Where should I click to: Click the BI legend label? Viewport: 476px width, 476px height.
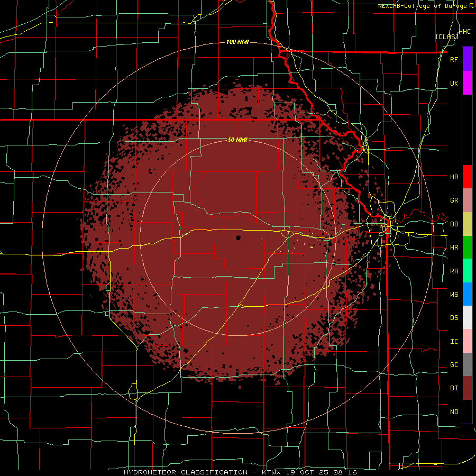(x=454, y=388)
